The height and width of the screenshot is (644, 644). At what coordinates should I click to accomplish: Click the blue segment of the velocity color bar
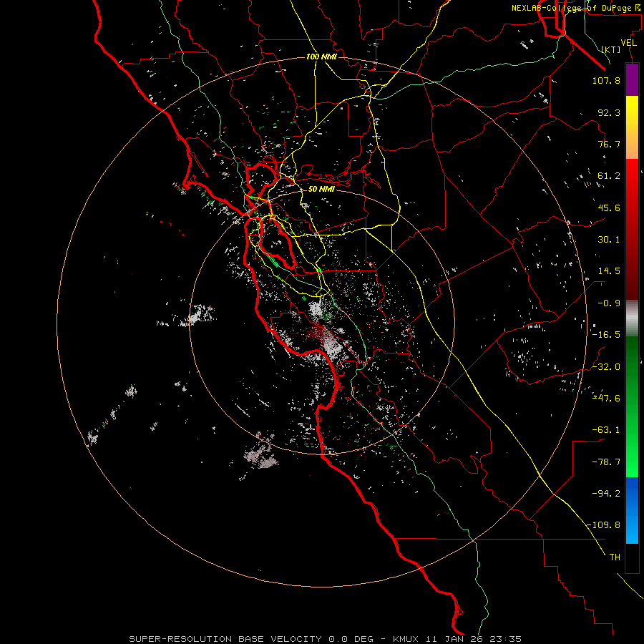[x=632, y=510]
